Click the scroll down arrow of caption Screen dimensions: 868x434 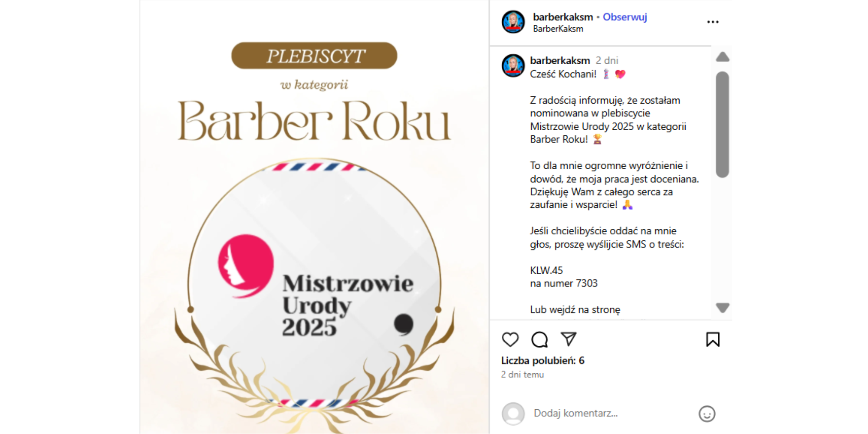(x=723, y=308)
